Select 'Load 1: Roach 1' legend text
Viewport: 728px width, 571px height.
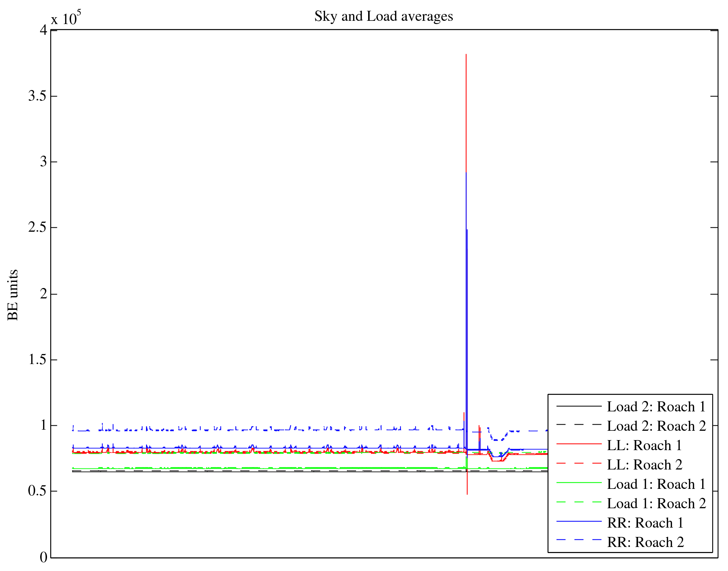pos(656,484)
